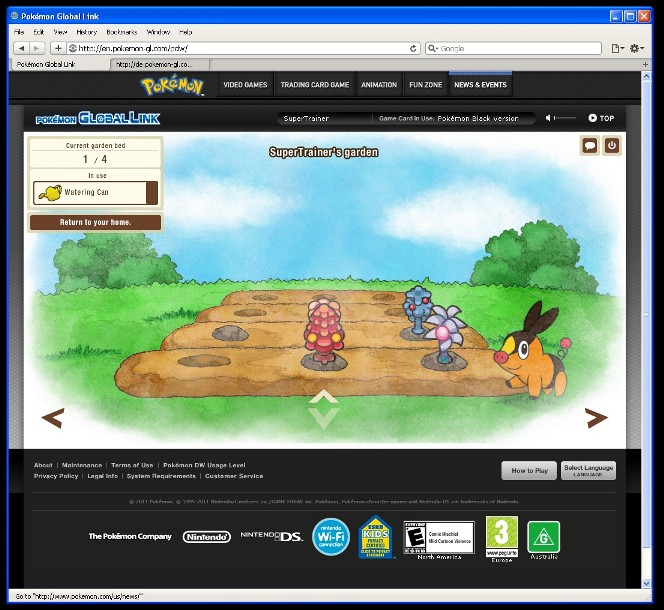
Task: Click the speaker volume icon to mute
Action: pyautogui.click(x=550, y=118)
